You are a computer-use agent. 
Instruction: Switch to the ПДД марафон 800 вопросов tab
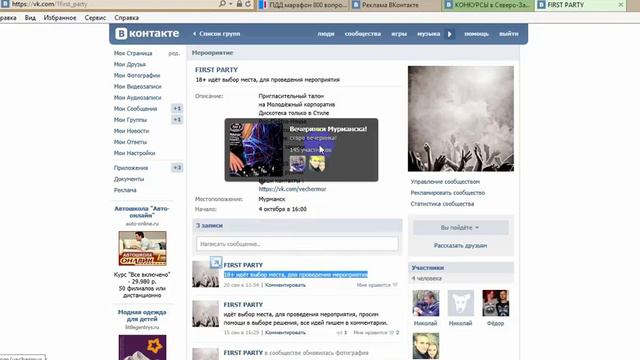[x=303, y=5]
